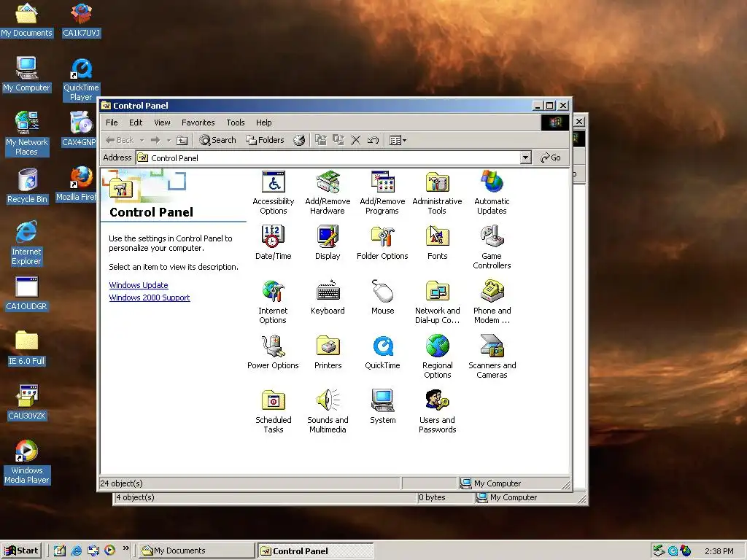Open the Edit menu

pyautogui.click(x=136, y=122)
